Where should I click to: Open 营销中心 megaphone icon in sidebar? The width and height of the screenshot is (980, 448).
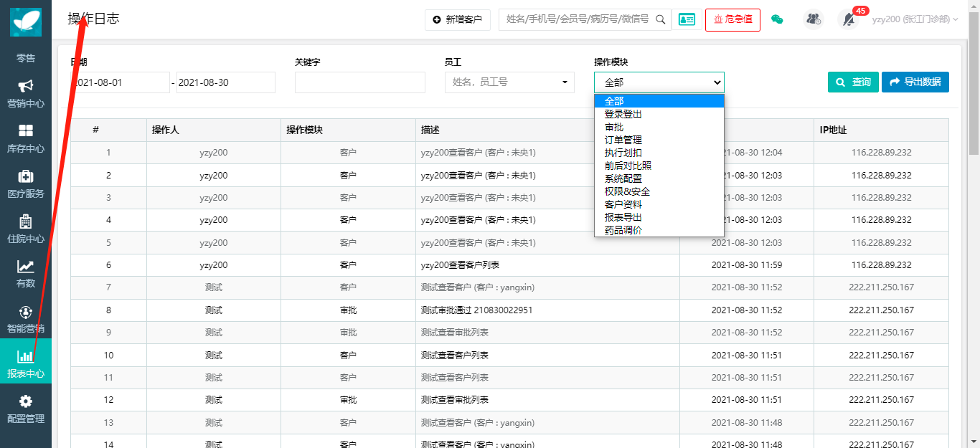point(26,86)
